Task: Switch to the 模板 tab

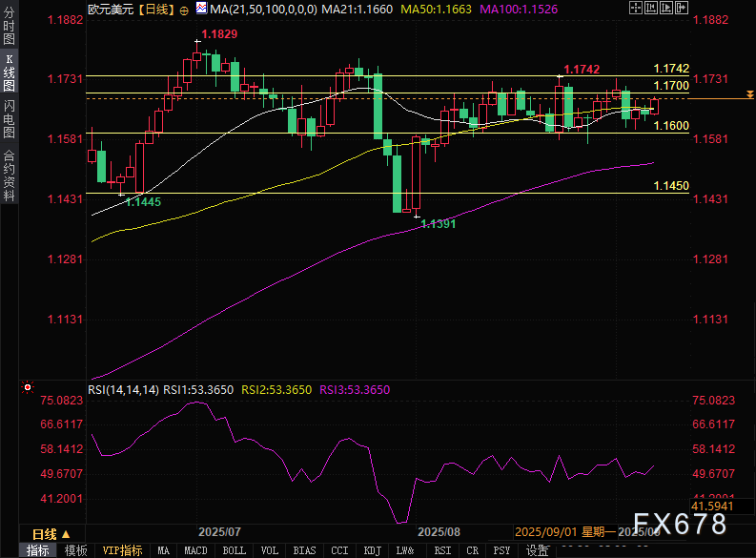Action: [75, 550]
